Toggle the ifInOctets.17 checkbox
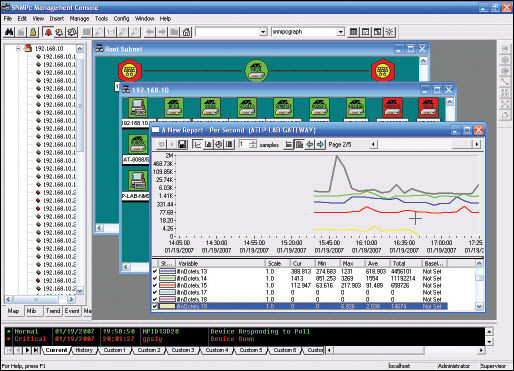The image size is (514, 371). 155,292
